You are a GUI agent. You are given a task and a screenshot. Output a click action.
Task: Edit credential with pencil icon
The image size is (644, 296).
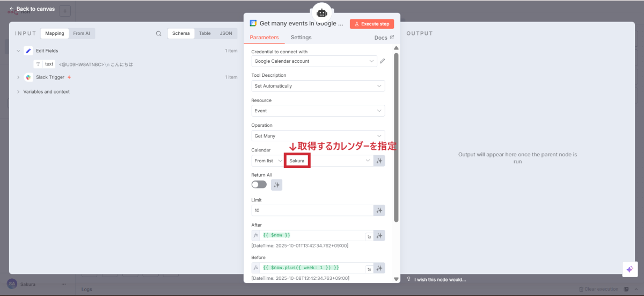click(383, 61)
